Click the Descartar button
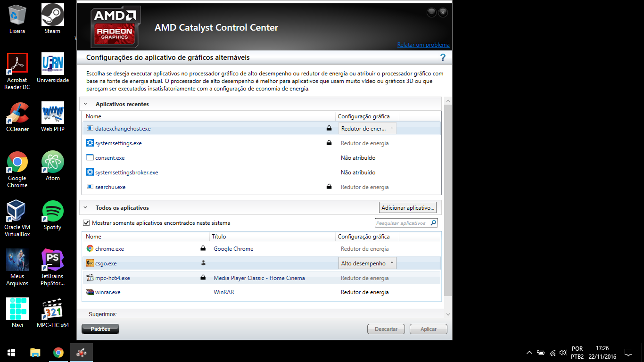Screen dimensions: 644x362 (x=386, y=329)
